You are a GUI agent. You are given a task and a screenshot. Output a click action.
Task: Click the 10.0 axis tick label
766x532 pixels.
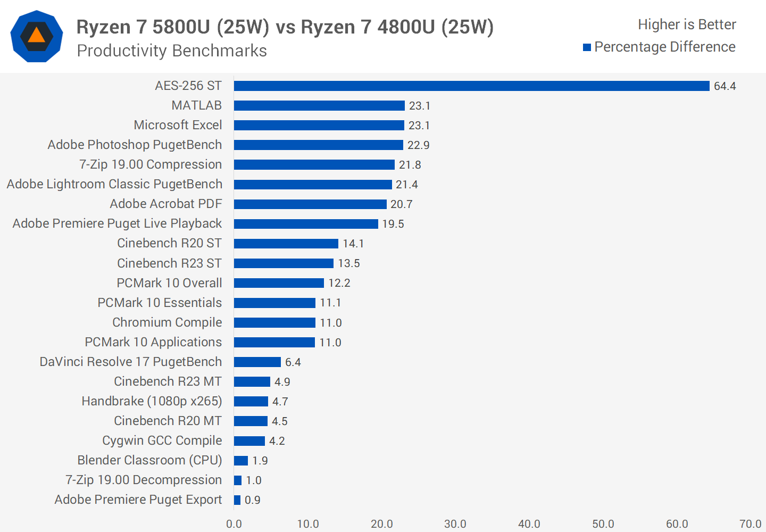tap(308, 524)
